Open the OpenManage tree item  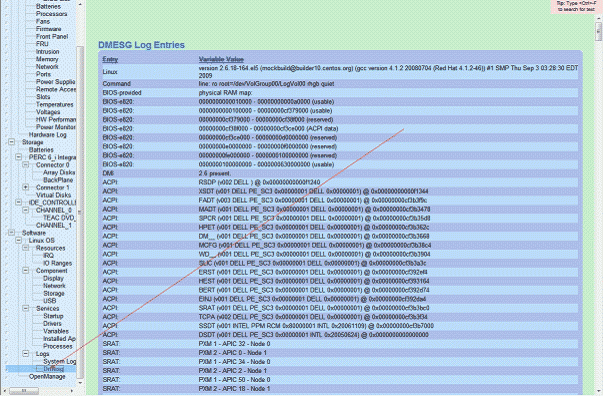[47, 376]
